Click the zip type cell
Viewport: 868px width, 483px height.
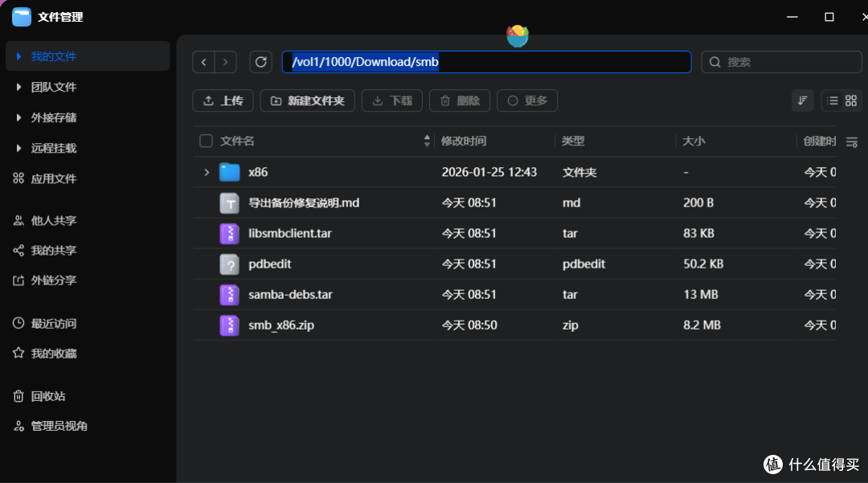pos(570,325)
